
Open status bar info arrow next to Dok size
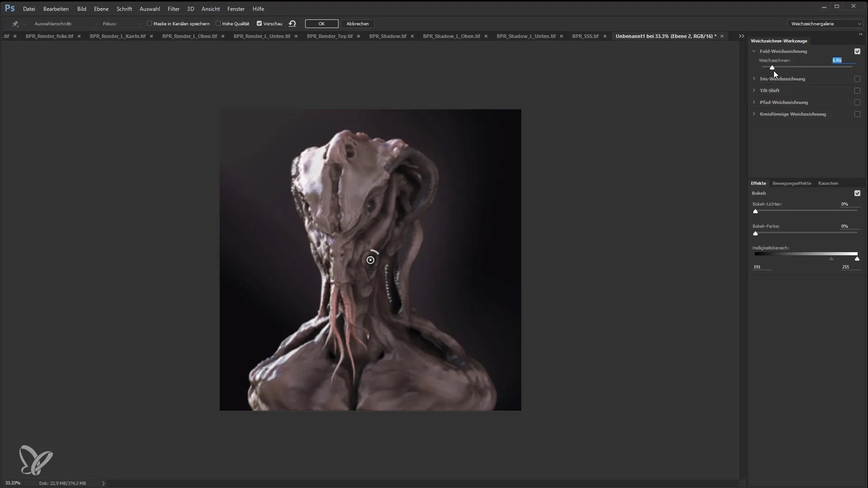pyautogui.click(x=104, y=483)
